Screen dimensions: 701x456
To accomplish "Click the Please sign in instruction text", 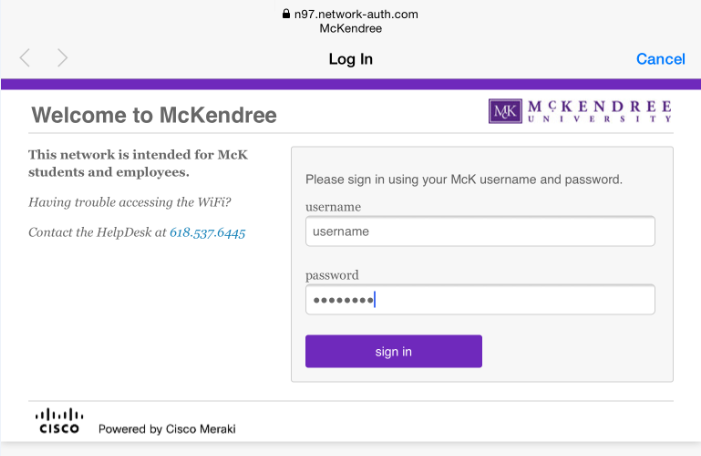I will tap(464, 180).
